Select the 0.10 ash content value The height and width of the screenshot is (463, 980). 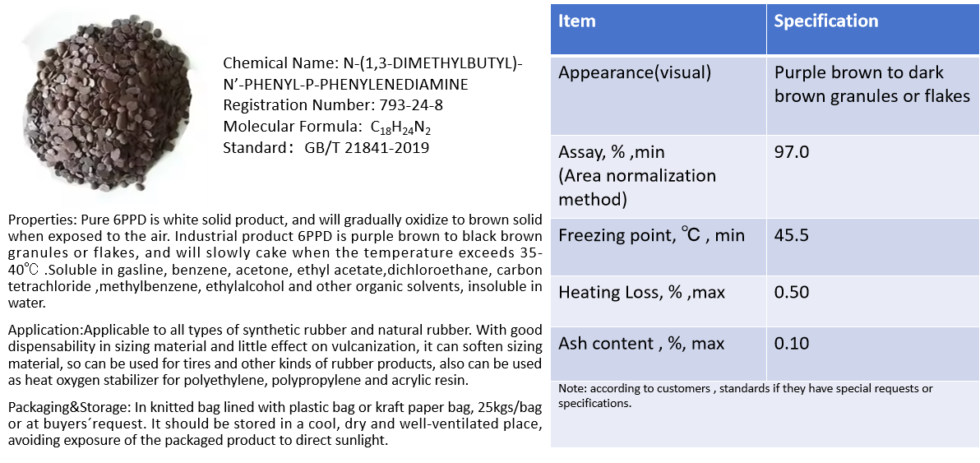point(792,344)
